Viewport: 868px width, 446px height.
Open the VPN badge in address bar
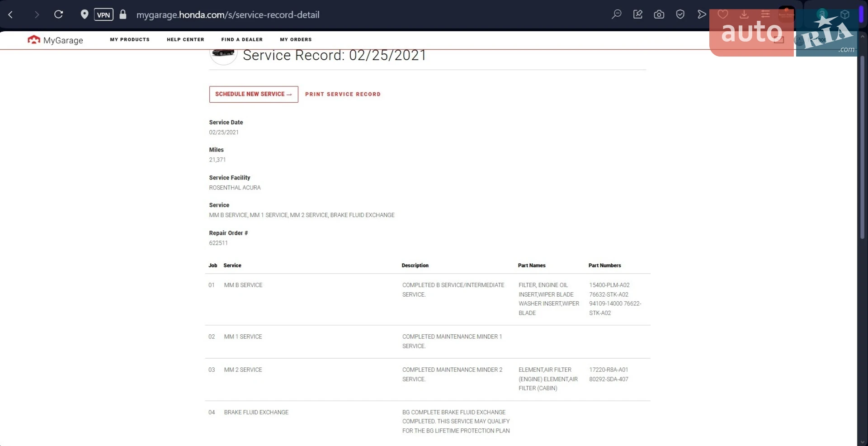104,14
